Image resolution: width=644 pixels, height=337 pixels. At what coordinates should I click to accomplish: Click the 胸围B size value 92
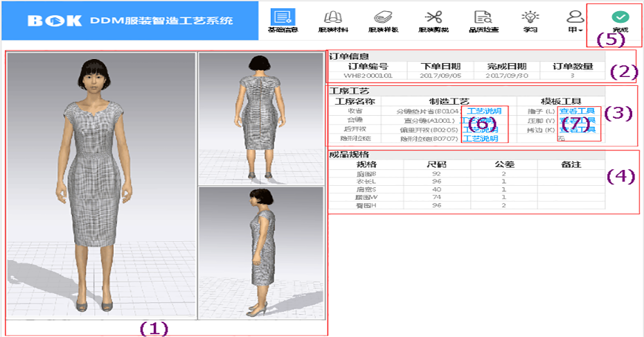[x=436, y=175]
